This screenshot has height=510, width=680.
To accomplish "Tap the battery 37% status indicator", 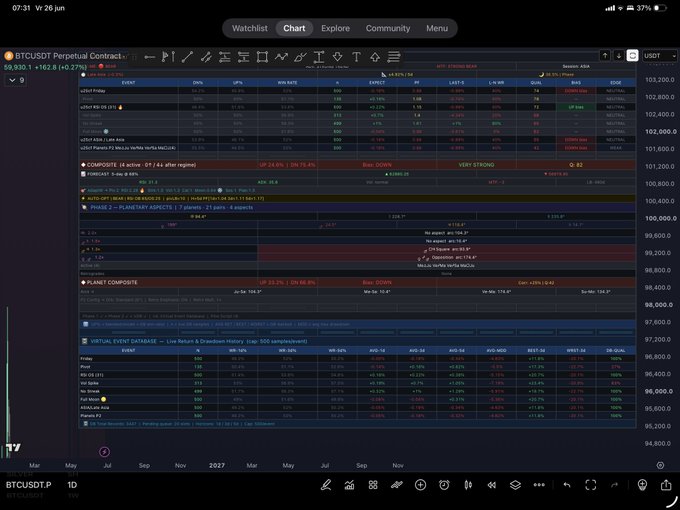I will pyautogui.click(x=651, y=8).
